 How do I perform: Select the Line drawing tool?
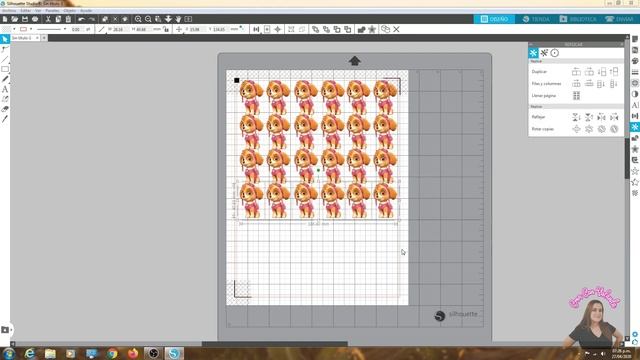point(5,59)
